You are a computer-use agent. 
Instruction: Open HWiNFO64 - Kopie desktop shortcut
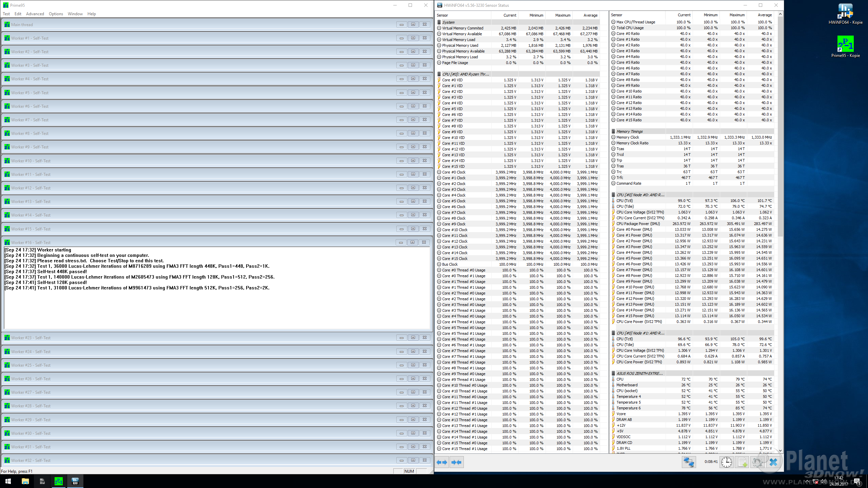pyautogui.click(x=845, y=14)
